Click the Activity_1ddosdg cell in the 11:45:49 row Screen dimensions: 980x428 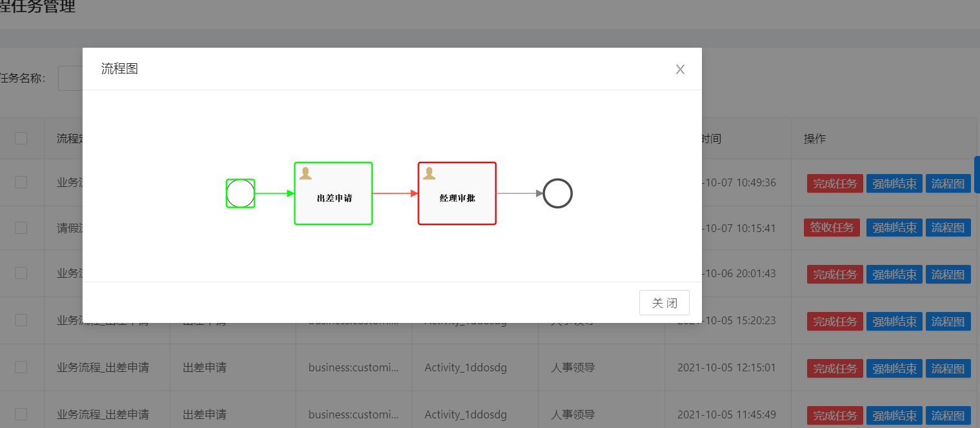coord(466,414)
